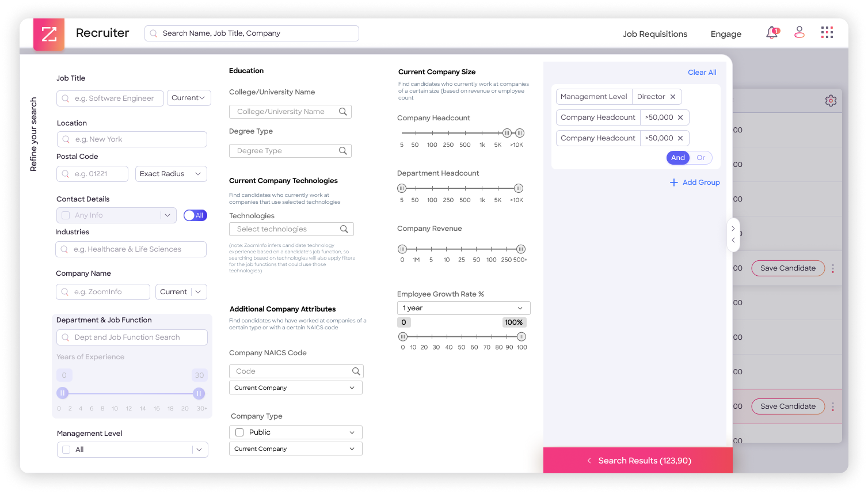The height and width of the screenshot is (494, 868).
Task: Click the Employee Growth Rate left slider handle
Action: [x=403, y=337]
